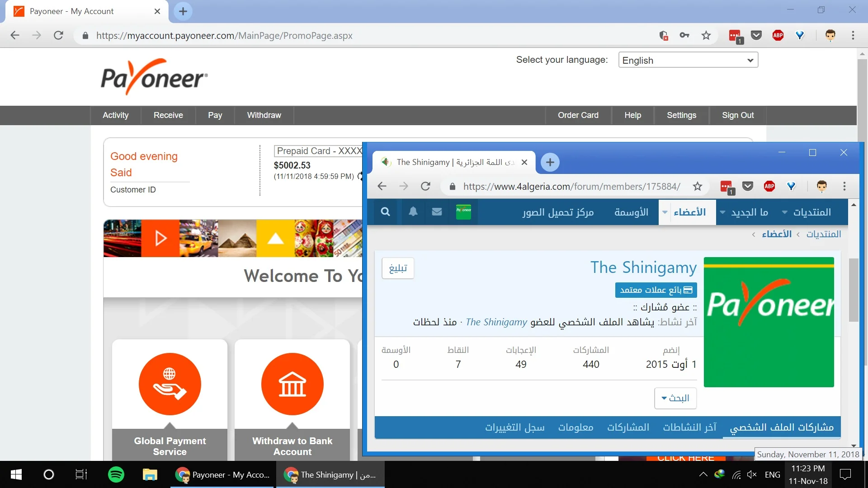Click the Withdraw to Bank Account icon
The height and width of the screenshot is (488, 868).
[x=292, y=384]
